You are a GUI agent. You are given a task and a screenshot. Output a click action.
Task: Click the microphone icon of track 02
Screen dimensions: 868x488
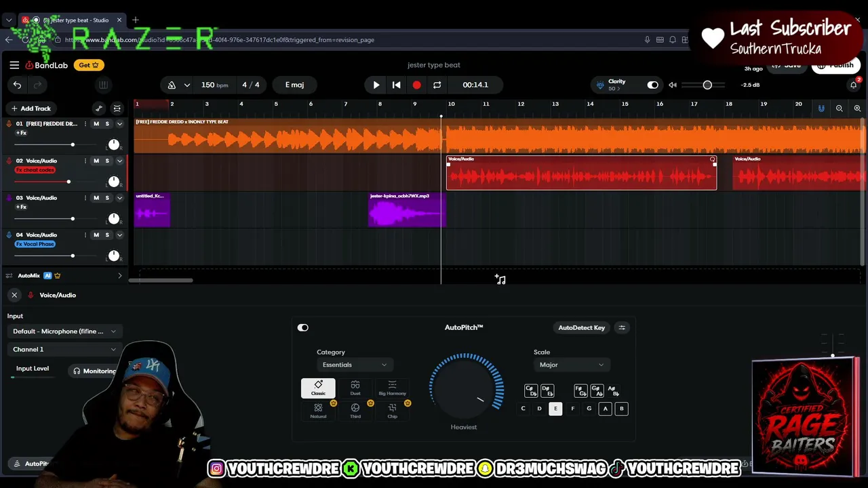[9, 161]
